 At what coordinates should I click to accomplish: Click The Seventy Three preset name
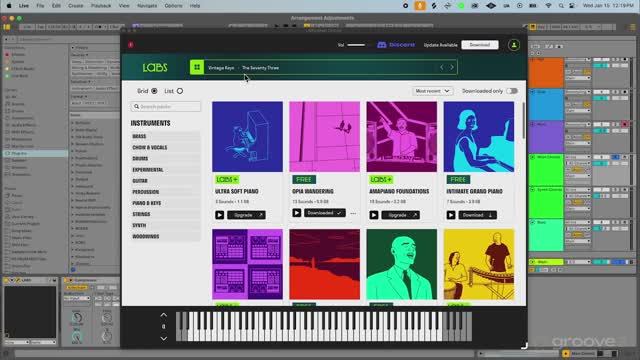click(x=260, y=68)
